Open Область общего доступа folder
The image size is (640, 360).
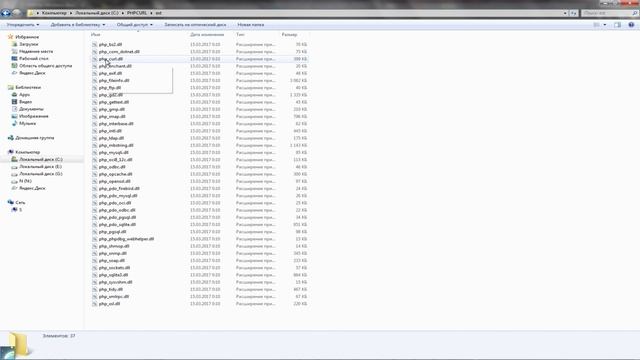pos(45,66)
